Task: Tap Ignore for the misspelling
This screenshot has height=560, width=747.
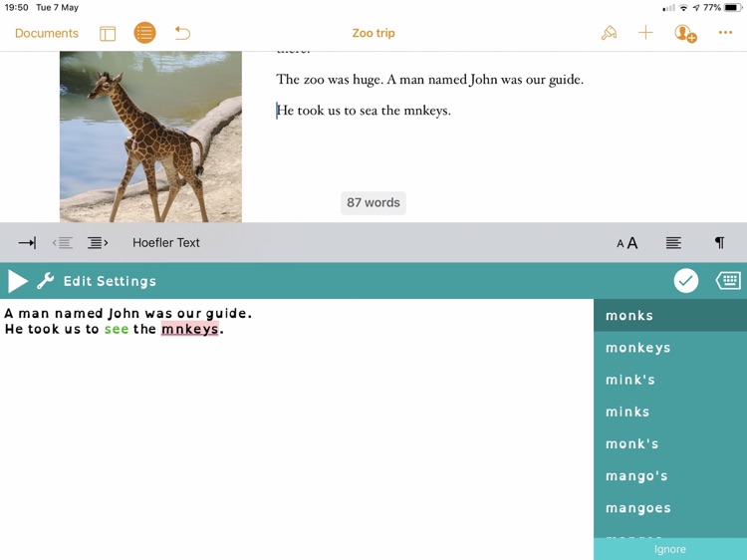Action: 670,549
